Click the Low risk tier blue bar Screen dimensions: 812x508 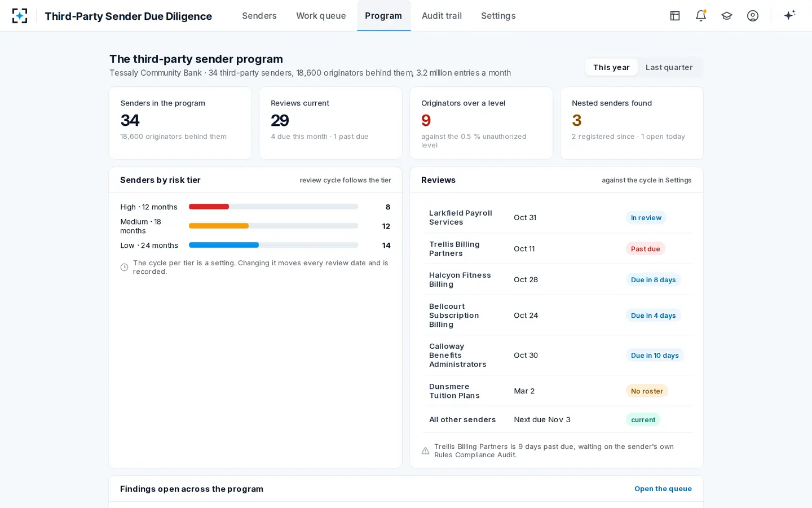point(224,245)
